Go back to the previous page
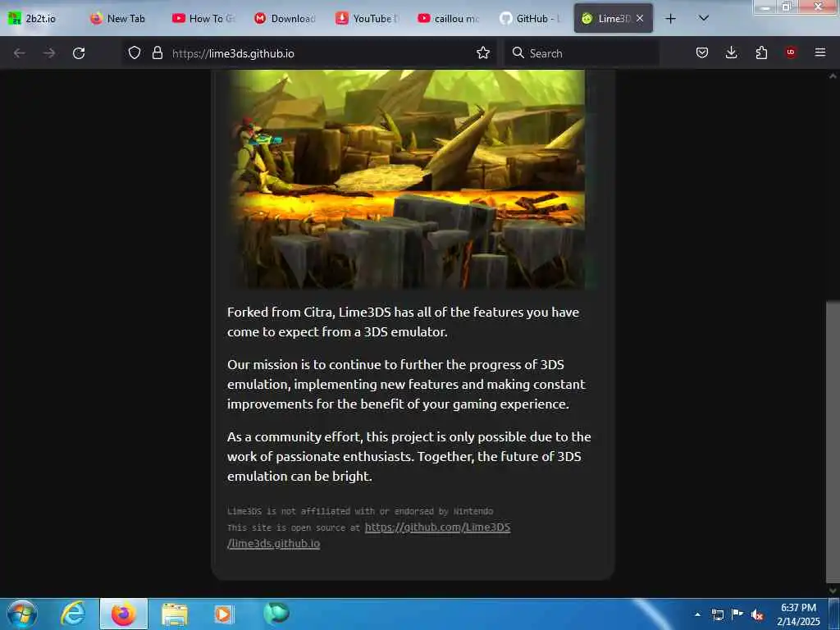 (x=20, y=53)
